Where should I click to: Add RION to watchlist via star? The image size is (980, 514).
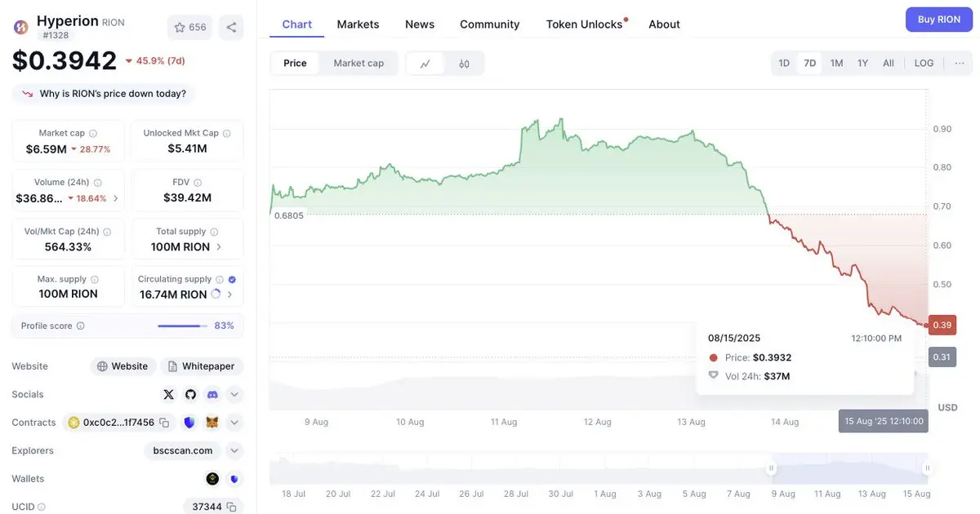click(189, 27)
